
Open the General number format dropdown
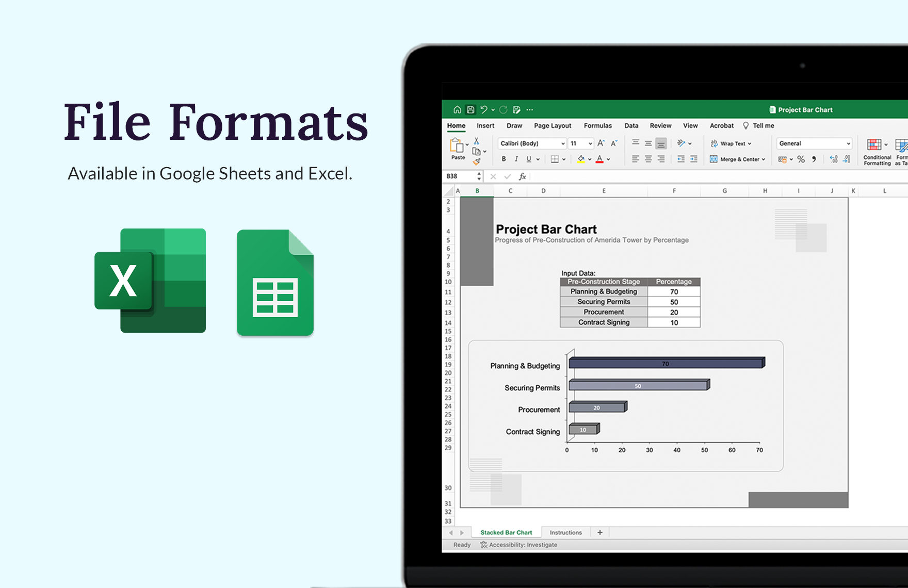click(814, 143)
